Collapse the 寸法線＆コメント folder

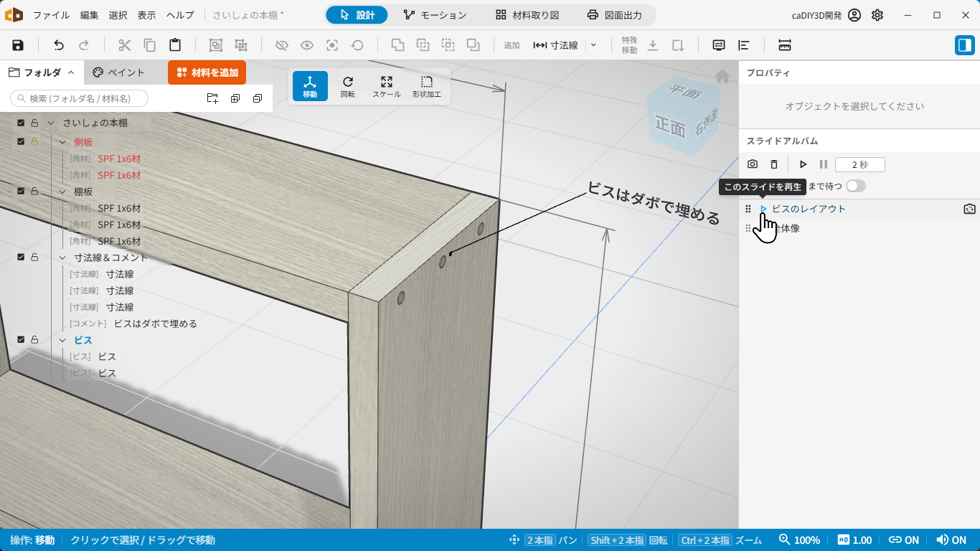pyautogui.click(x=62, y=258)
